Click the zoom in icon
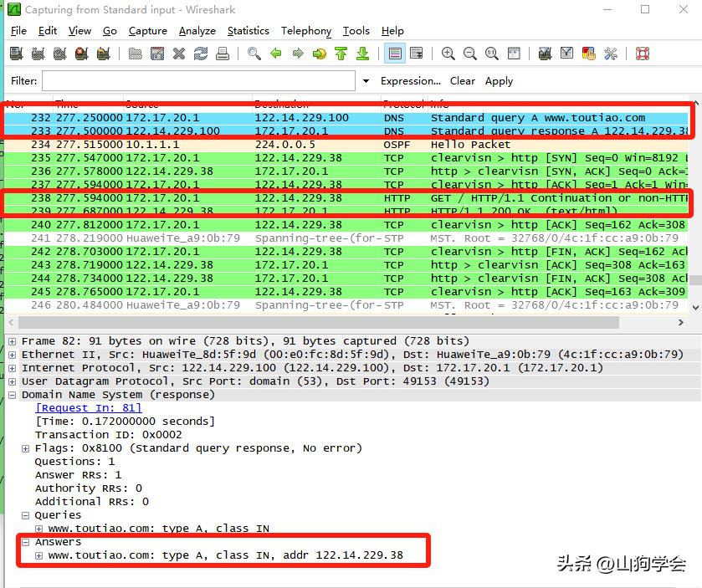 coord(448,54)
